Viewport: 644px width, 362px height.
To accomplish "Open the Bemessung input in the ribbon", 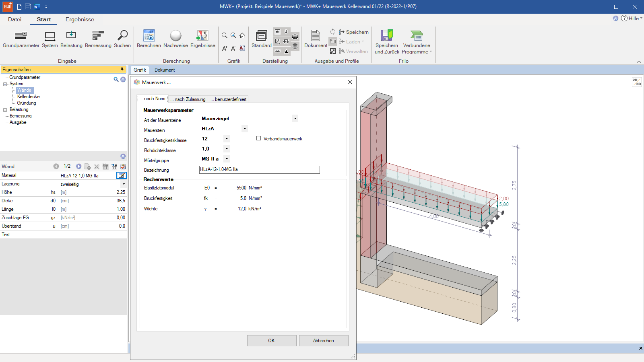I will click(x=98, y=39).
